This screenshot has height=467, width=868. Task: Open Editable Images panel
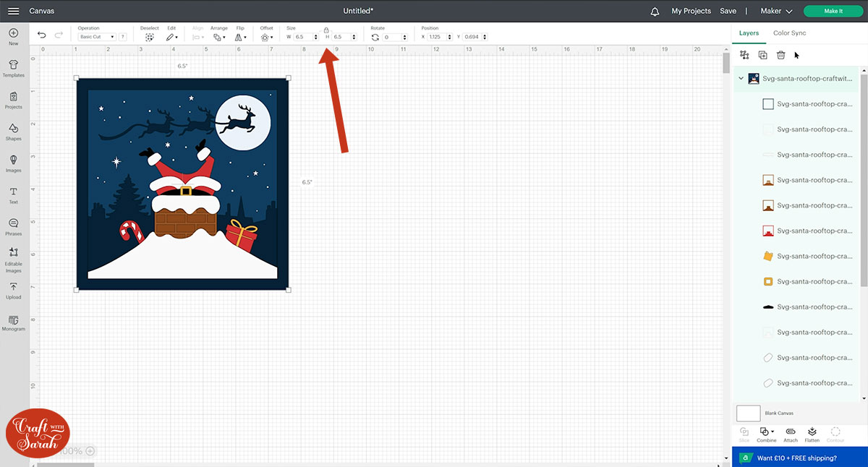[x=13, y=260]
